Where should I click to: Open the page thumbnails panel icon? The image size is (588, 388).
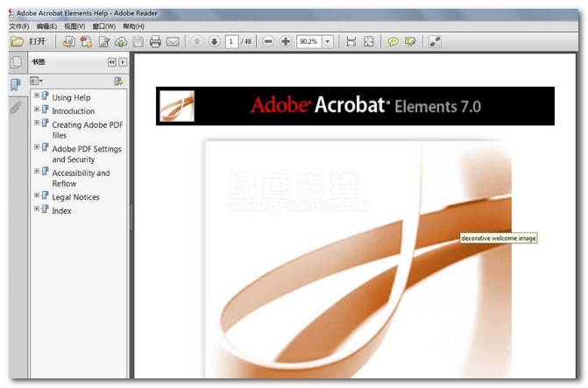[16, 62]
